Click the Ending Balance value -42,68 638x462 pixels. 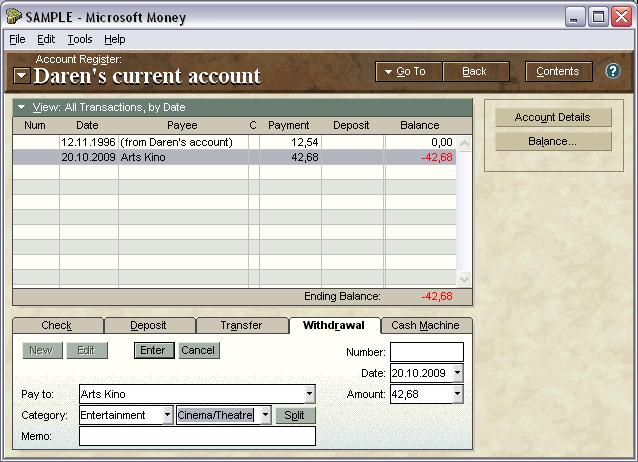(x=437, y=296)
